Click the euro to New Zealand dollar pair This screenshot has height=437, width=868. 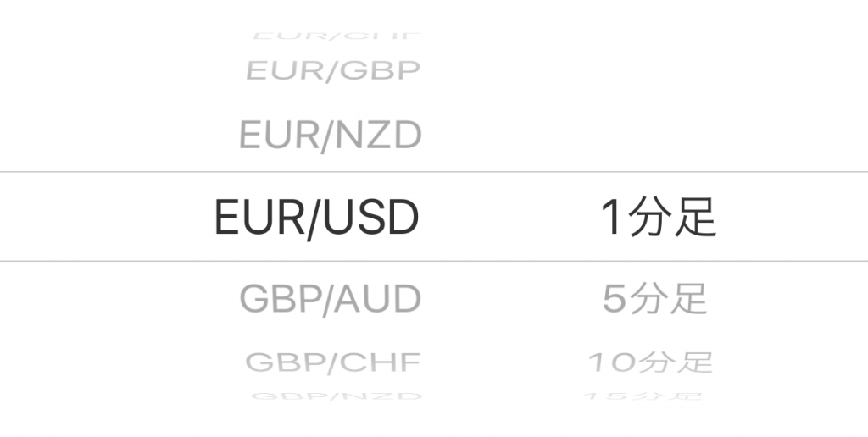pos(331,136)
